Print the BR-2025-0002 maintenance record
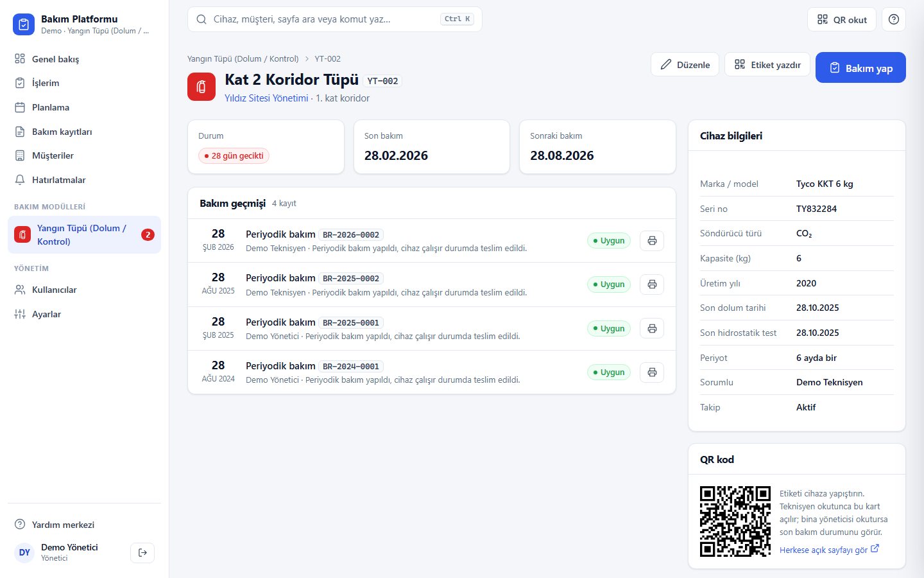This screenshot has height=578, width=924. (652, 285)
